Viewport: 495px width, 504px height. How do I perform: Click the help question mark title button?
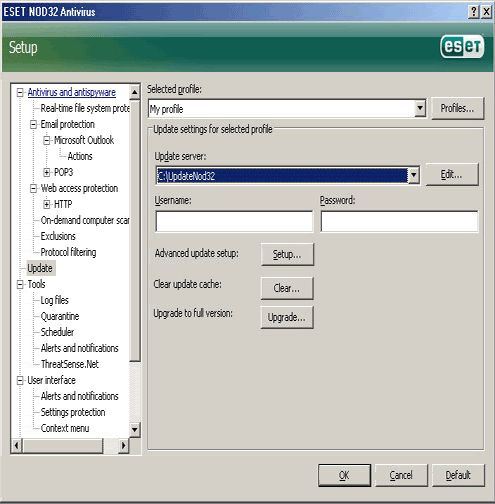coord(474,12)
